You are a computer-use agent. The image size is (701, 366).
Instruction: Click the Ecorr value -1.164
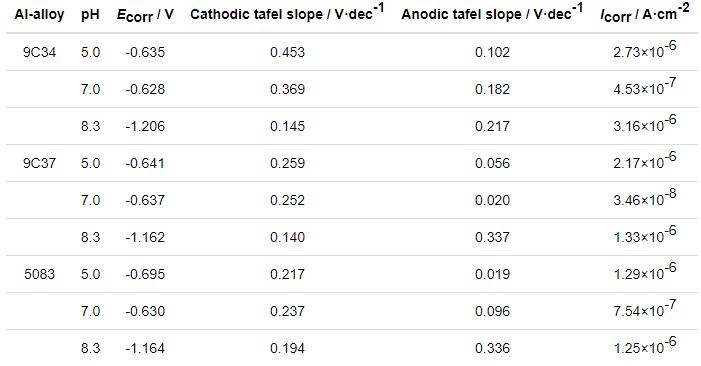tap(145, 348)
